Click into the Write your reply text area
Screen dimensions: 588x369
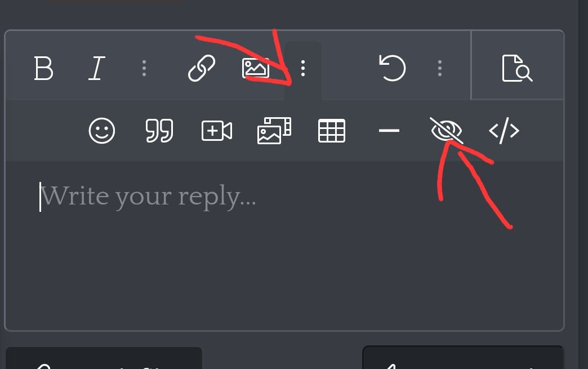click(284, 246)
